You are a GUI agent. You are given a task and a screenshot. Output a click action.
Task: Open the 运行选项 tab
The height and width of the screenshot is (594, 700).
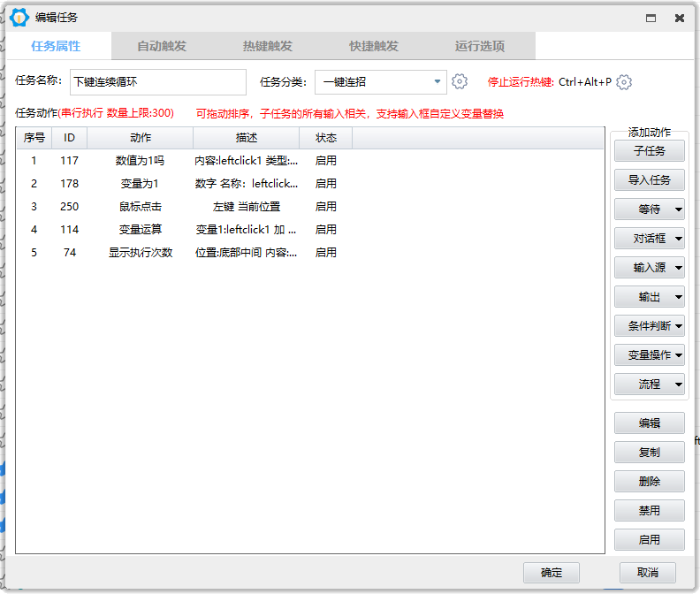click(x=480, y=46)
